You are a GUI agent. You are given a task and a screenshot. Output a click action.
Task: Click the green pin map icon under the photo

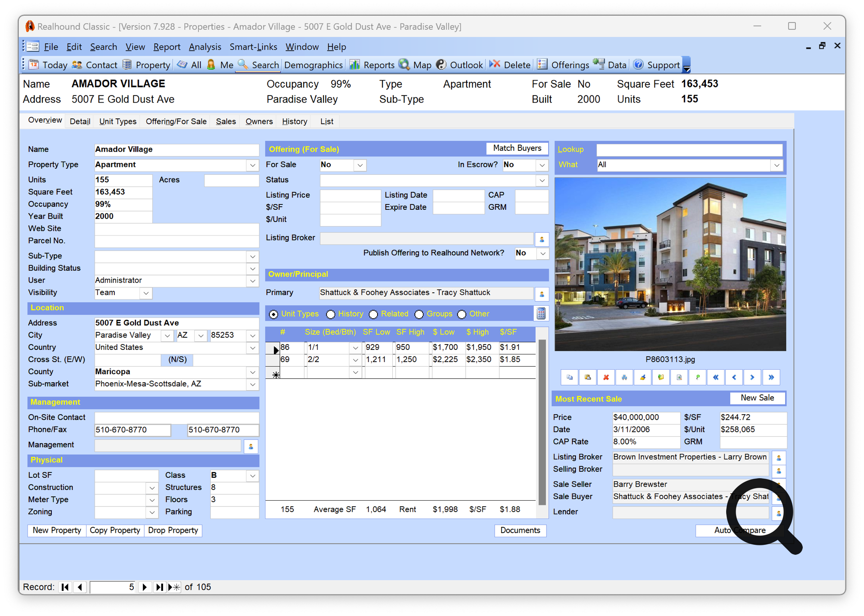698,377
